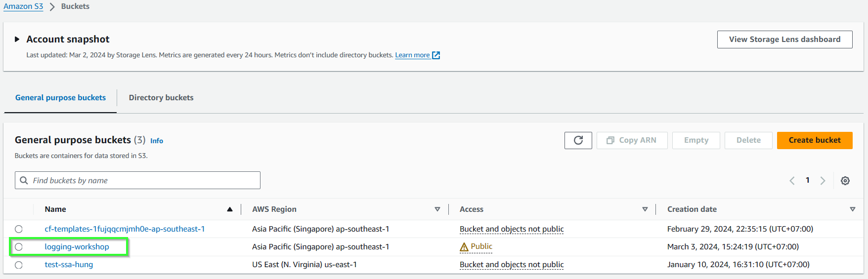Open cf-templates-1fujqqcmjmh0e-ap-southeast-1 bucket
This screenshot has height=279, width=868.
coord(125,229)
